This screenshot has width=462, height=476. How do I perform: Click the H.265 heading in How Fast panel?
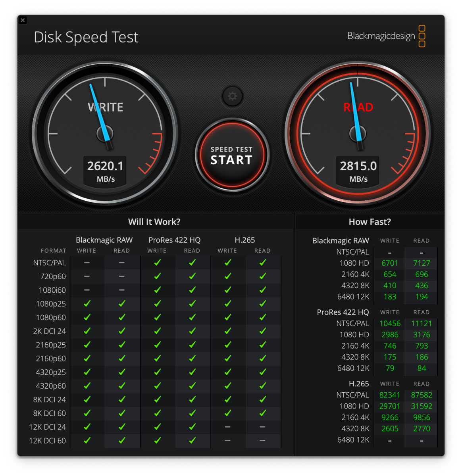(359, 384)
